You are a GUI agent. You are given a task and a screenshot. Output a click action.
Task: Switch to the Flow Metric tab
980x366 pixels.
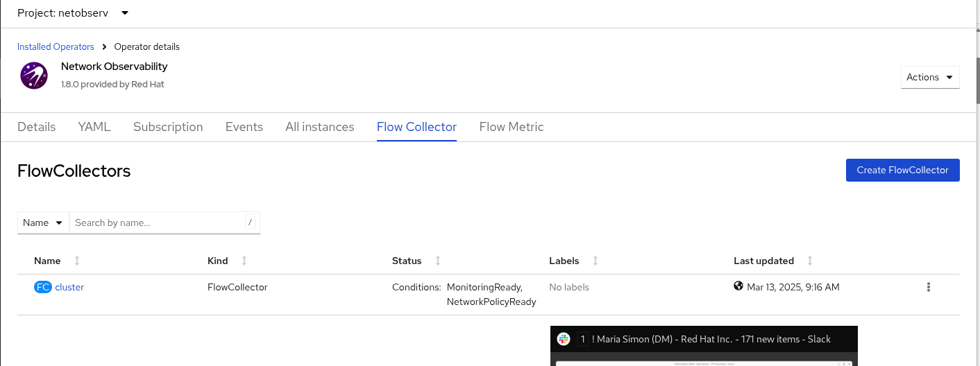(x=512, y=127)
